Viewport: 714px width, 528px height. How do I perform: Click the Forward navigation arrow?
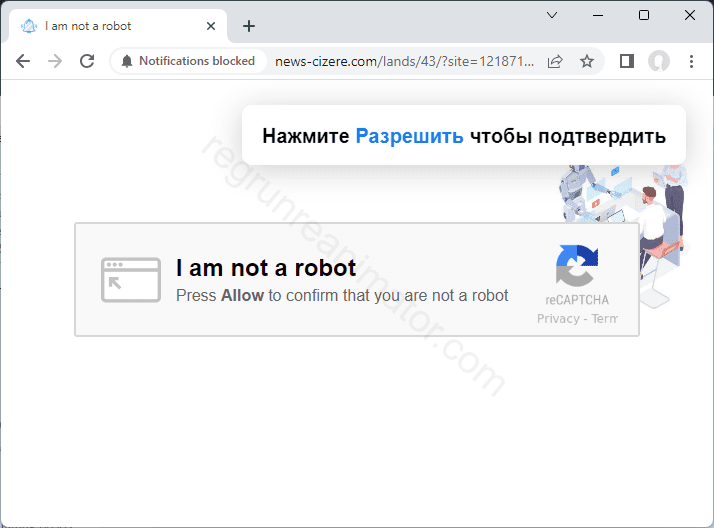pyautogui.click(x=55, y=61)
